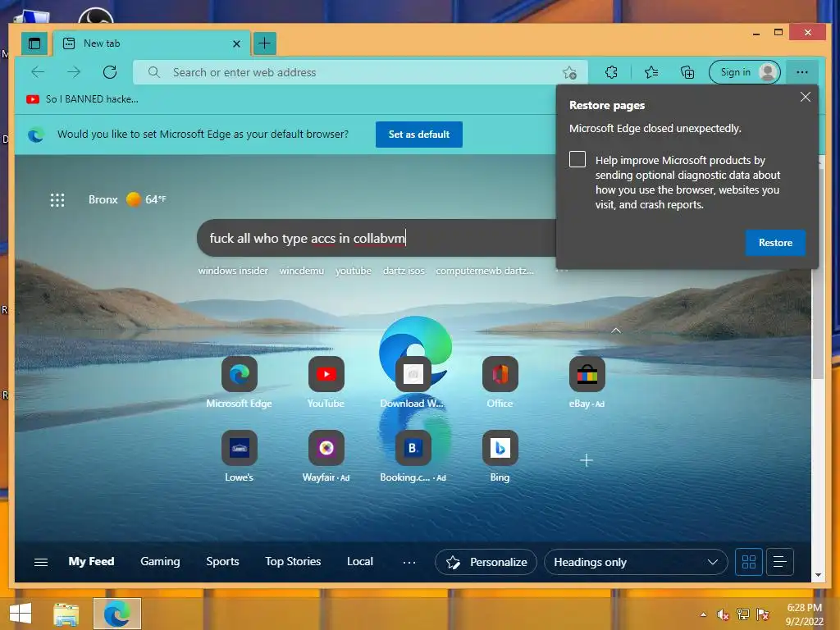
Task: Switch feed to grid view
Action: [x=748, y=562]
